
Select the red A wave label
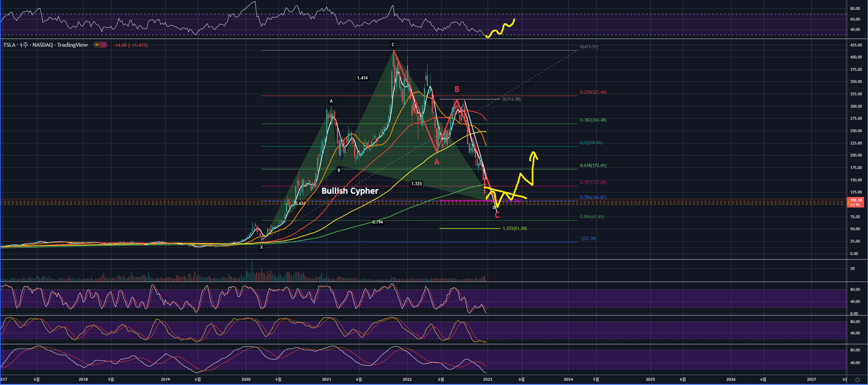pyautogui.click(x=437, y=162)
